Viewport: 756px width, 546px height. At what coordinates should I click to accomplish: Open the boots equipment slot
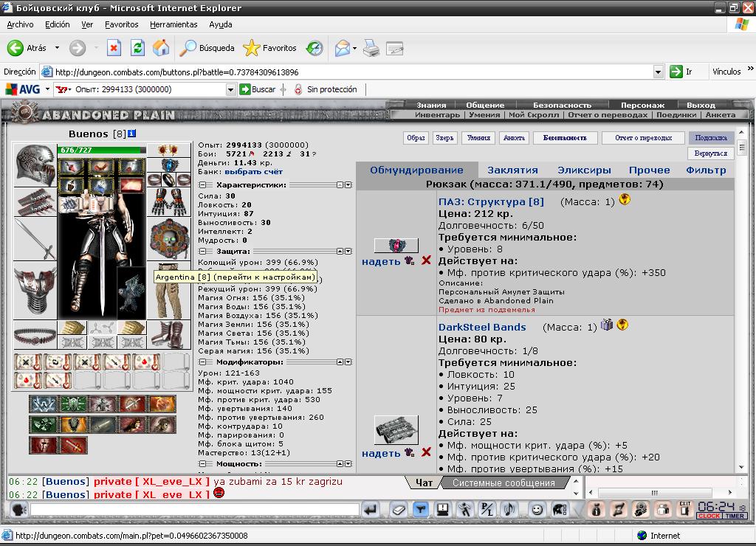[169, 334]
